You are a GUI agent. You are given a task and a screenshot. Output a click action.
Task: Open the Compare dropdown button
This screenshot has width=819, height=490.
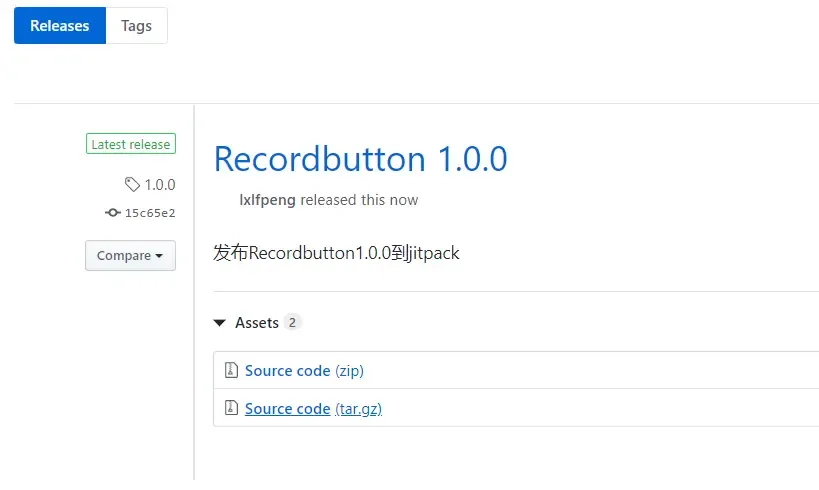click(129, 255)
